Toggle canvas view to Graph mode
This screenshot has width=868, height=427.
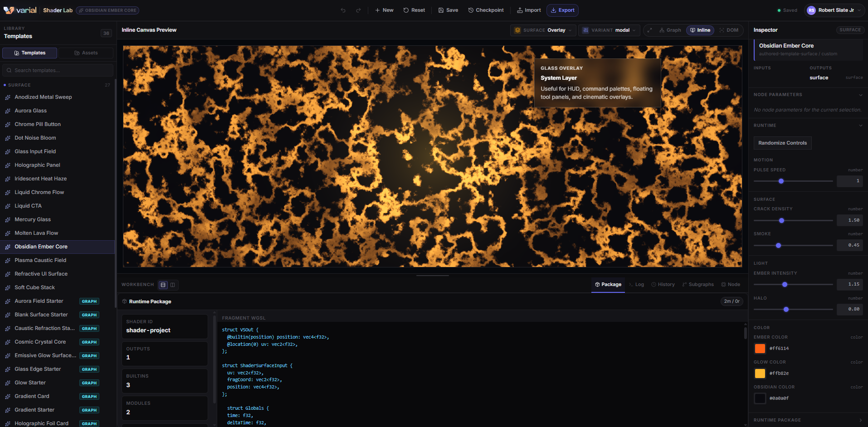tap(670, 30)
